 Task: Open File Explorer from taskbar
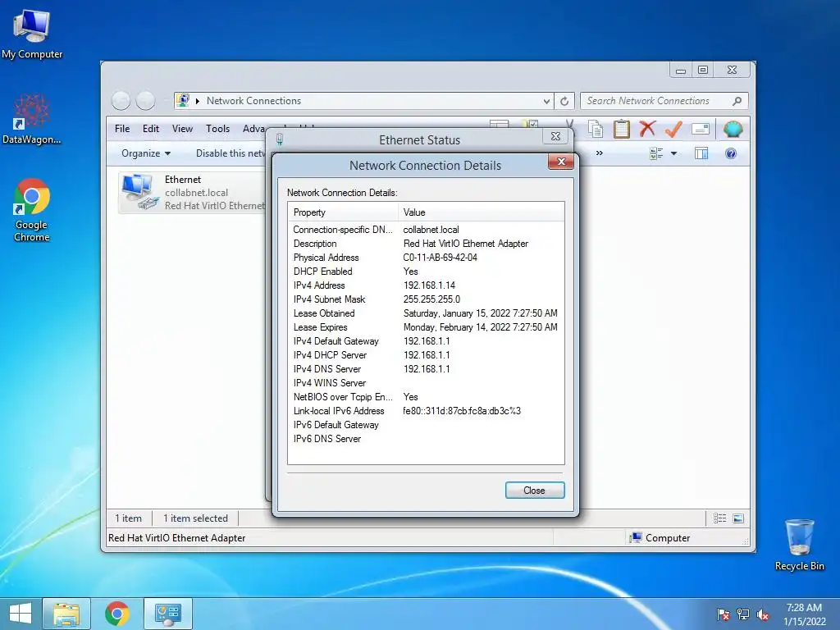[x=66, y=614]
